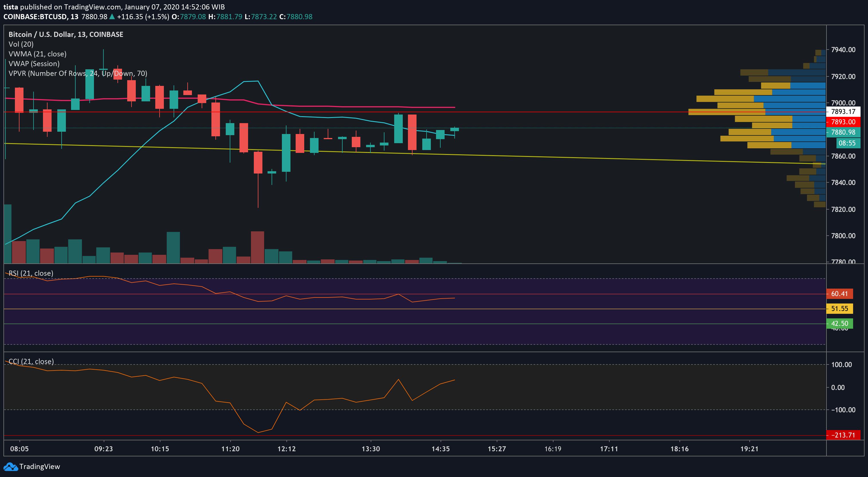
Task: Click the green 7880.98 current price tag
Action: pos(843,132)
